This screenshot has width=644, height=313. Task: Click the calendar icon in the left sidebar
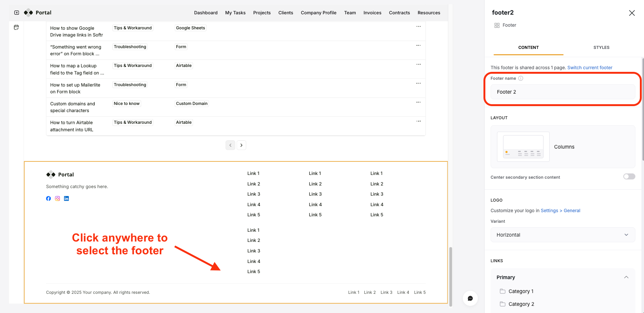point(16,27)
